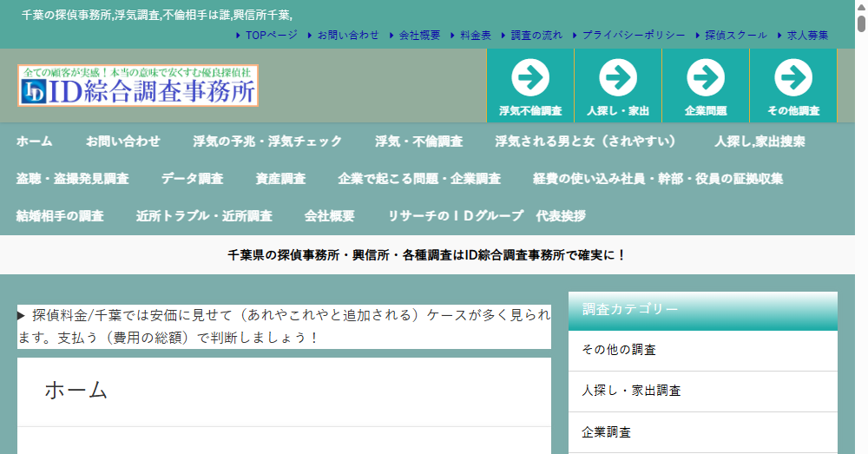Image resolution: width=868 pixels, height=454 pixels.
Task: Select ホーム in main navigation menu
Action: click(x=34, y=141)
